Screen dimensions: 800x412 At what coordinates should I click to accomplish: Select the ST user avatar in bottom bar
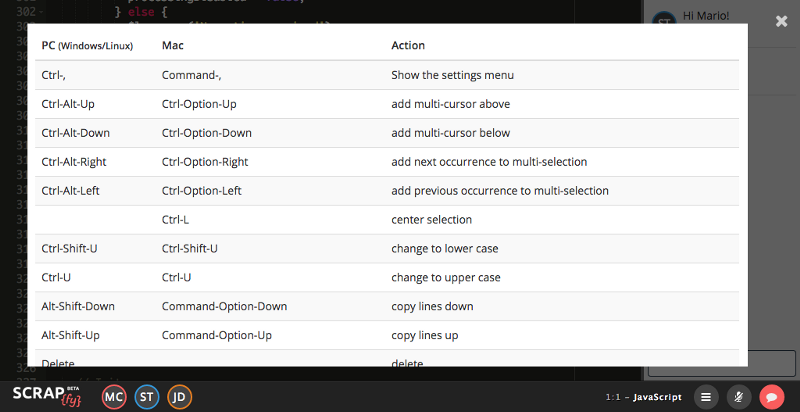tap(147, 397)
